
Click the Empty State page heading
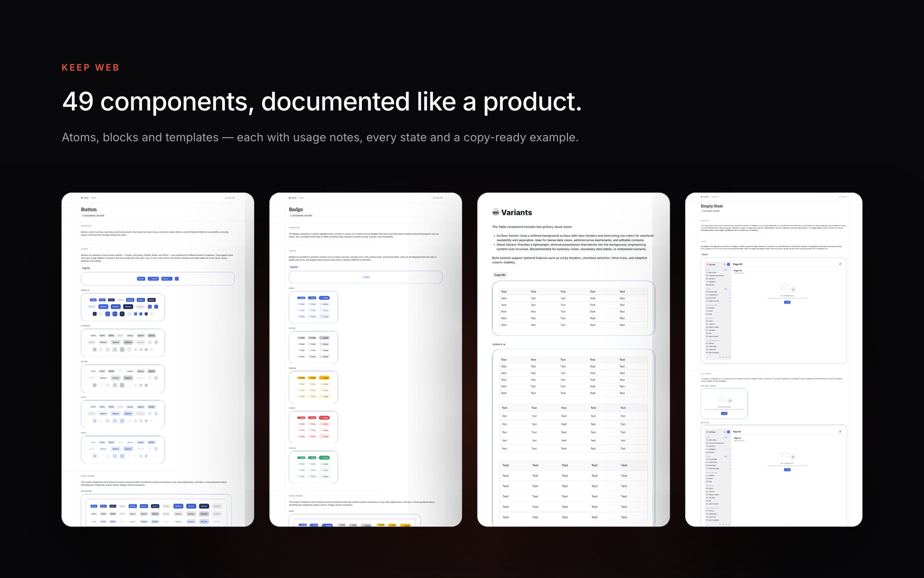(712, 206)
